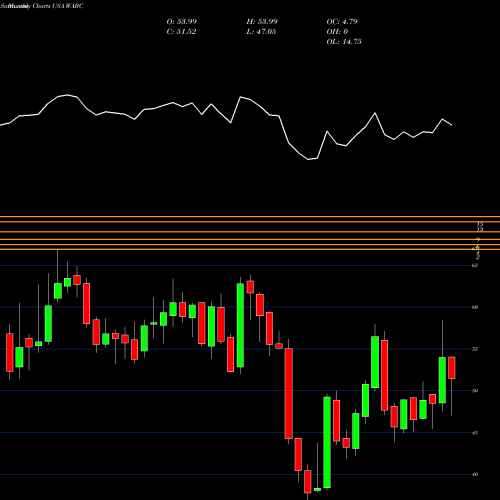Select the low price L: 47.05
The width and height of the screenshot is (500, 500).
coord(261,32)
